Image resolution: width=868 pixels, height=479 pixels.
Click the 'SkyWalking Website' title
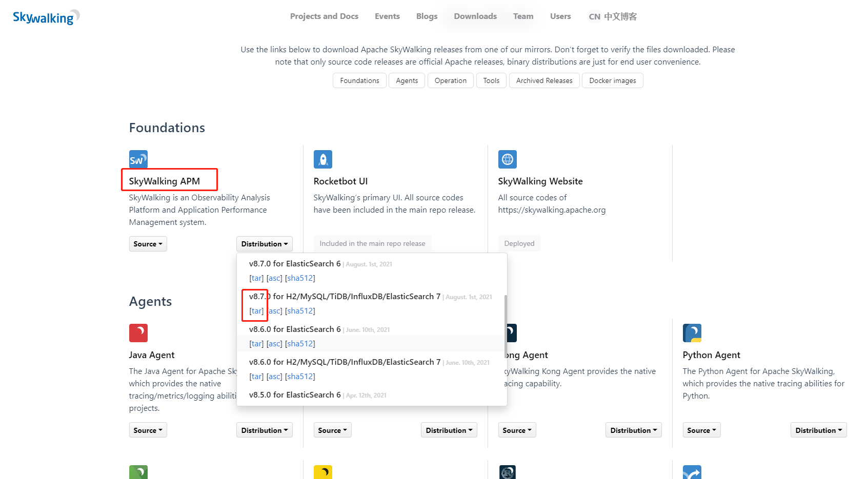[540, 181]
